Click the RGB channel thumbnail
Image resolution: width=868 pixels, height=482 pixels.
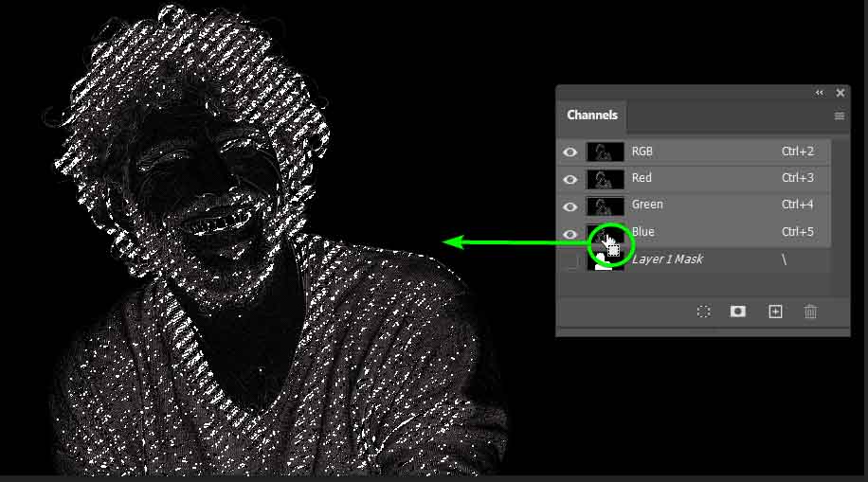[605, 152]
